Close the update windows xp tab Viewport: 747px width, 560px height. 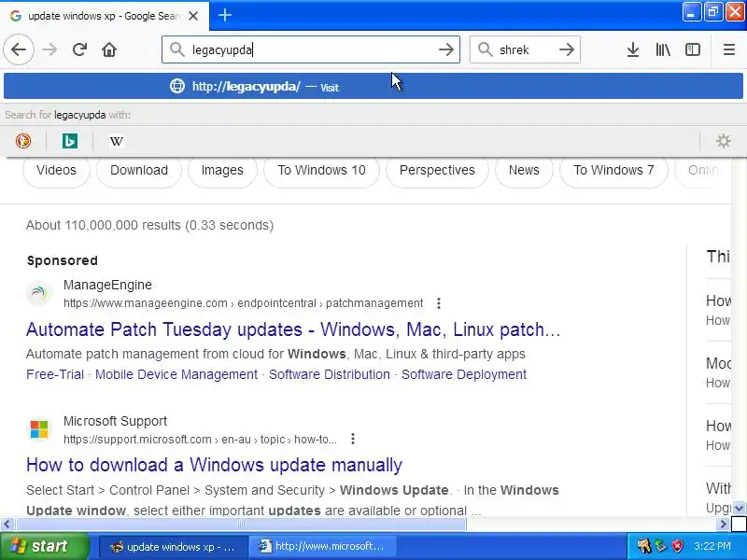coord(193,16)
